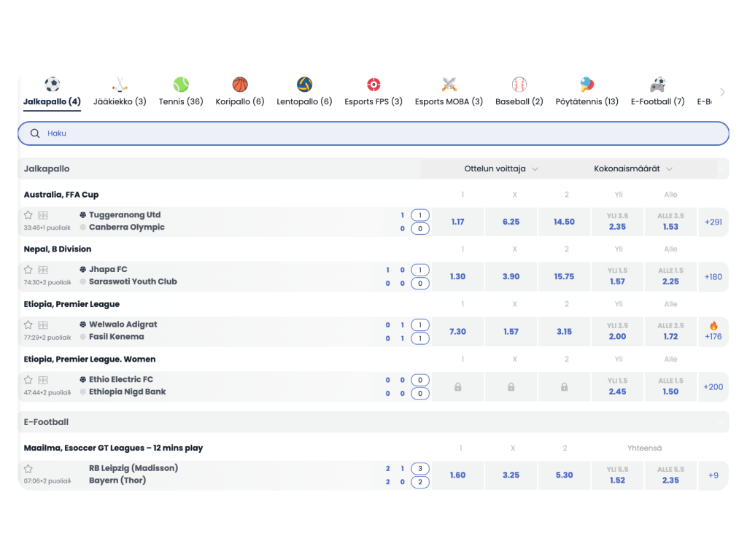Image resolution: width=747 pixels, height=560 pixels.
Task: Select YLI 5.5 at 1.52
Action: [x=617, y=475]
